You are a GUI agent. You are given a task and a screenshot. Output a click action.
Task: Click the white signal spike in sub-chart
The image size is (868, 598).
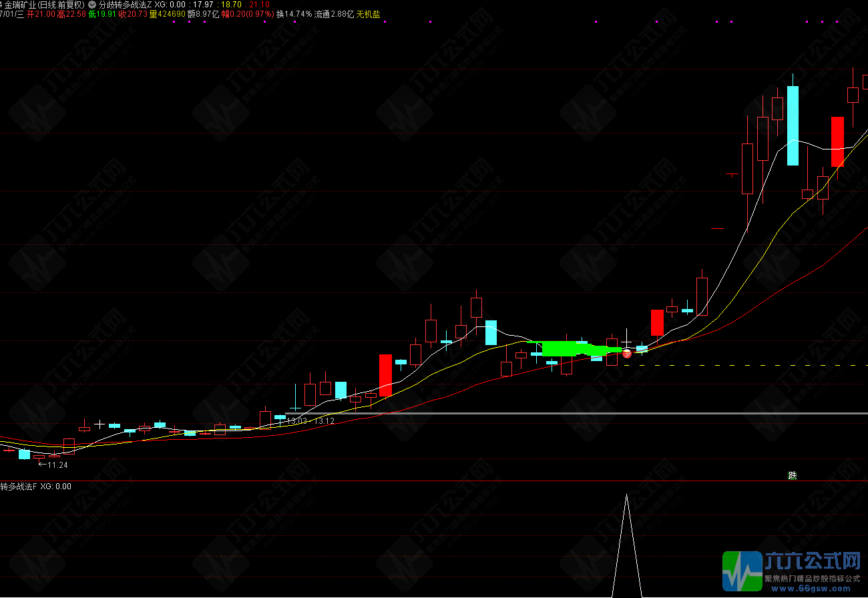pyautogui.click(x=626, y=545)
